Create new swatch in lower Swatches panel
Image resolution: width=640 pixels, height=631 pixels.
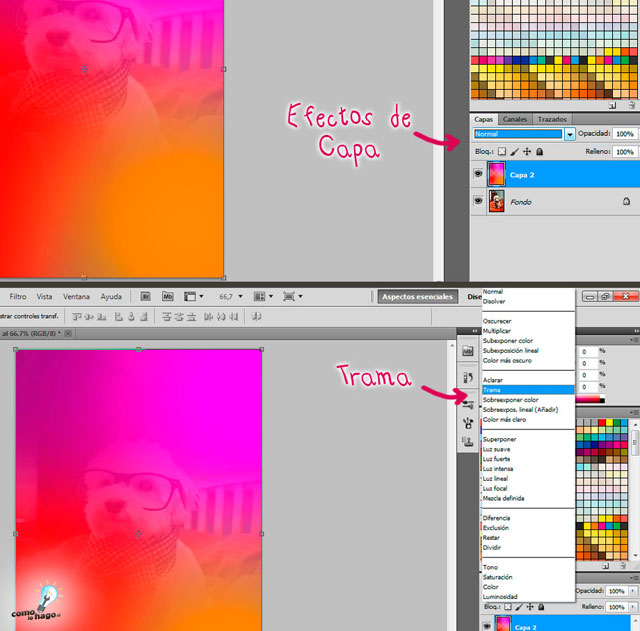click(606, 566)
